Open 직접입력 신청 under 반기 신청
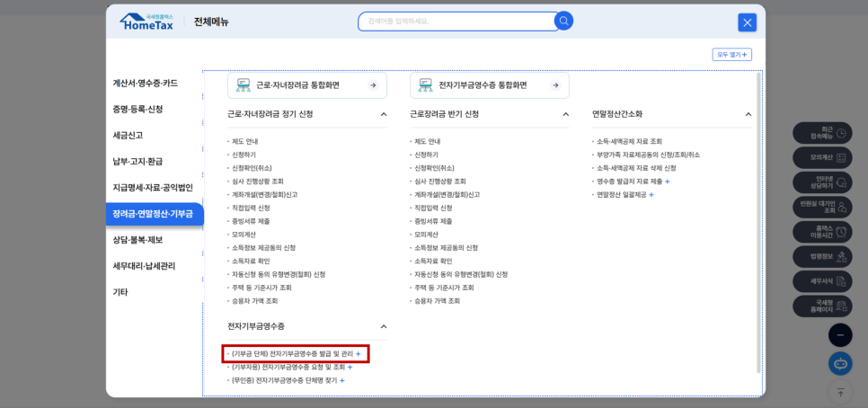The height and width of the screenshot is (408, 868). coord(433,208)
